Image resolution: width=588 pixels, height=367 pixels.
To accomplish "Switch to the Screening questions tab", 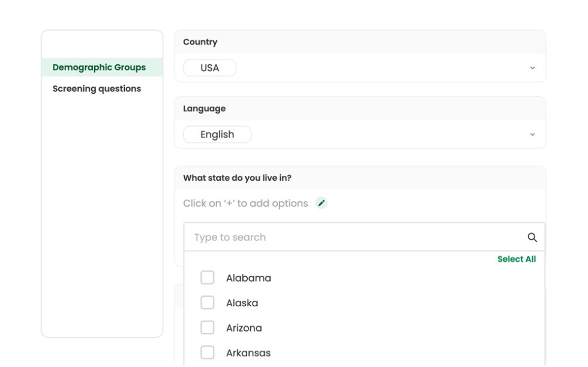I will tap(97, 88).
